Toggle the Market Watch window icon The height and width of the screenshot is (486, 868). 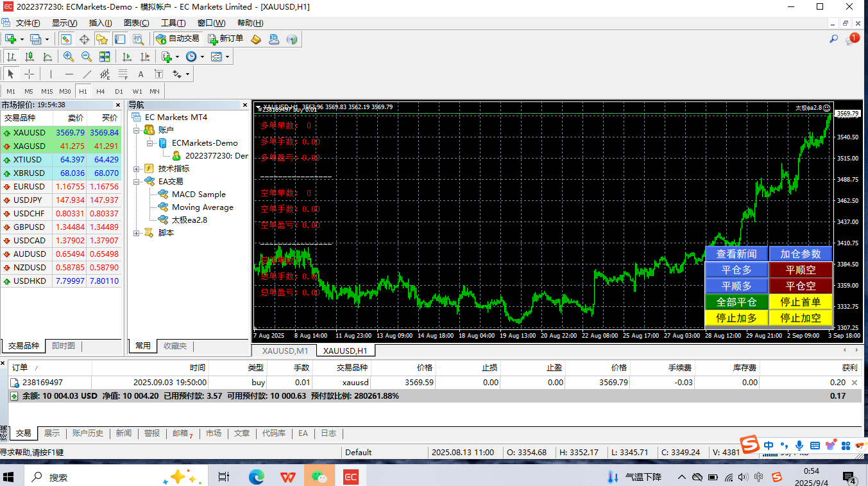pos(66,39)
